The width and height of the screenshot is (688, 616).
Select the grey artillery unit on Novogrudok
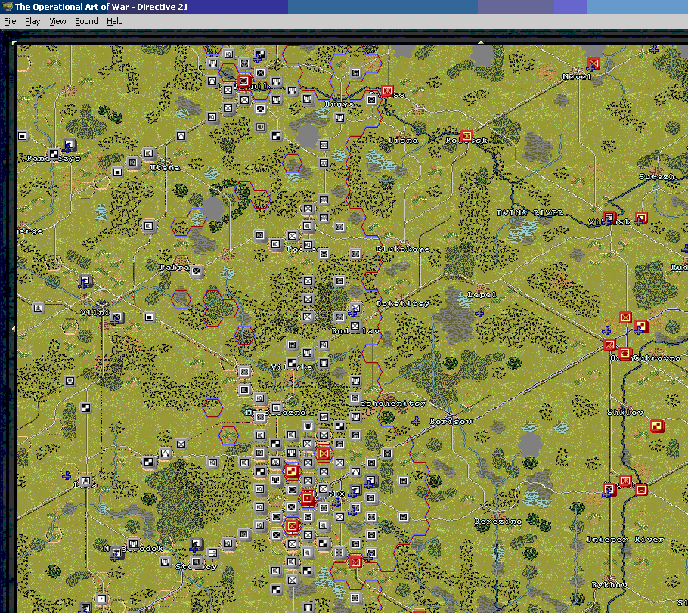click(x=133, y=544)
